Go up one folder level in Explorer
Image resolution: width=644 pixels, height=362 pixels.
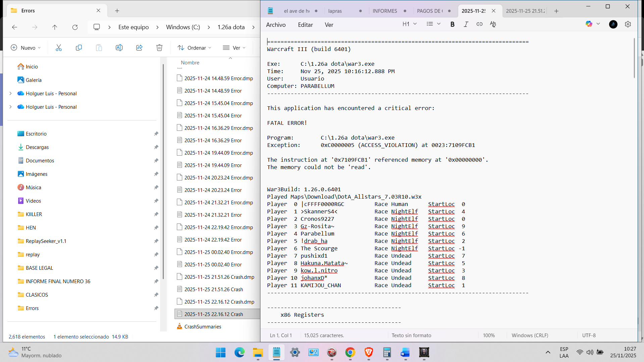pos(55,27)
